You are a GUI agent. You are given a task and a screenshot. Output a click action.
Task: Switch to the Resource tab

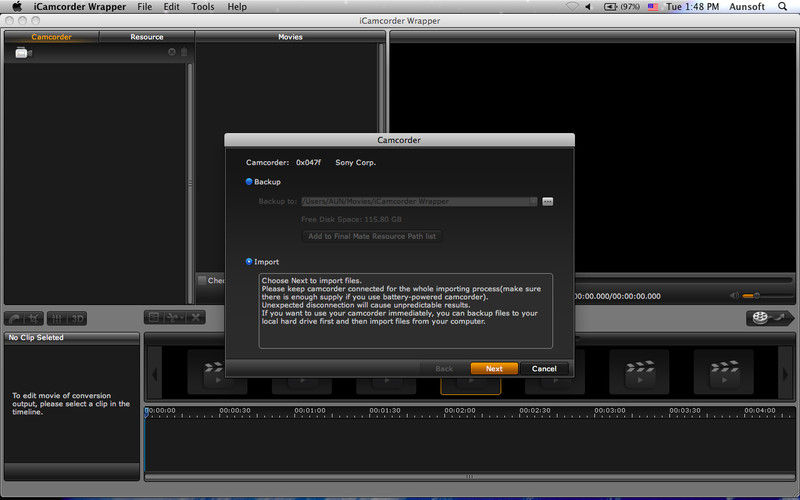[146, 37]
